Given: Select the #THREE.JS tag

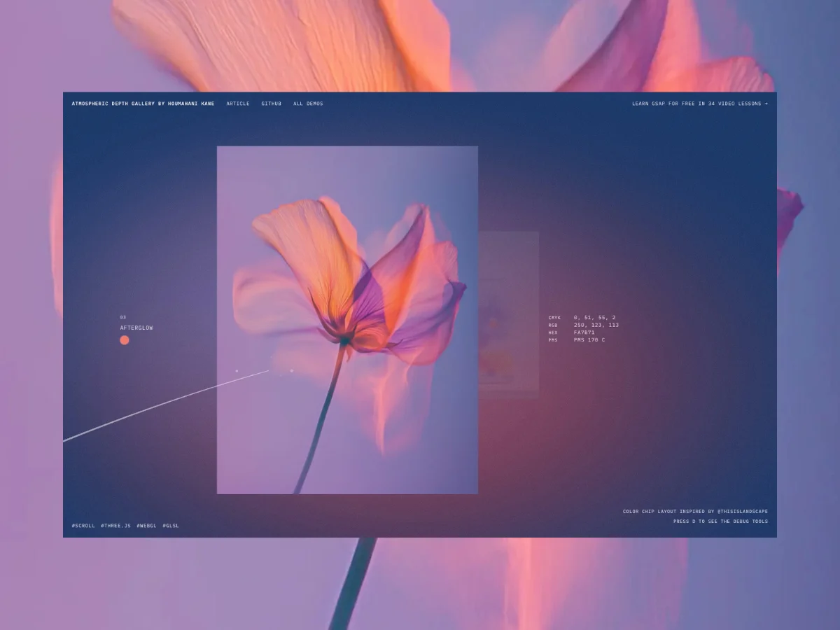Looking at the screenshot, I should coord(115,526).
